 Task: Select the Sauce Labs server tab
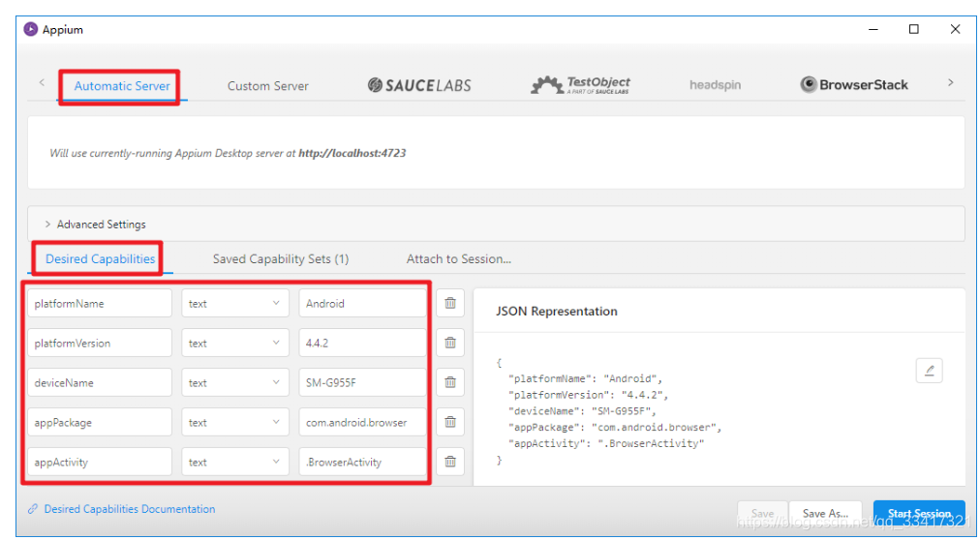click(x=419, y=85)
